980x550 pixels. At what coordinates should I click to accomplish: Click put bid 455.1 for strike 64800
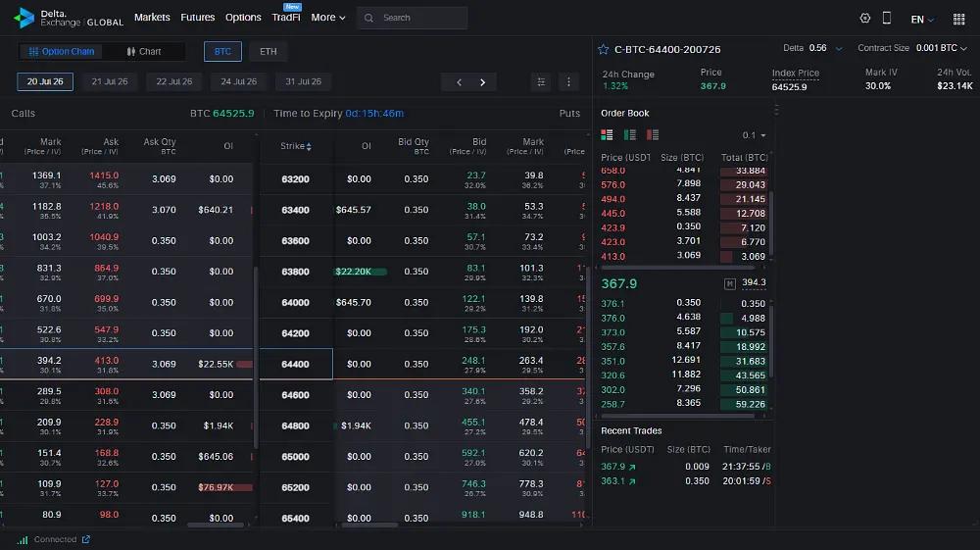pos(473,423)
